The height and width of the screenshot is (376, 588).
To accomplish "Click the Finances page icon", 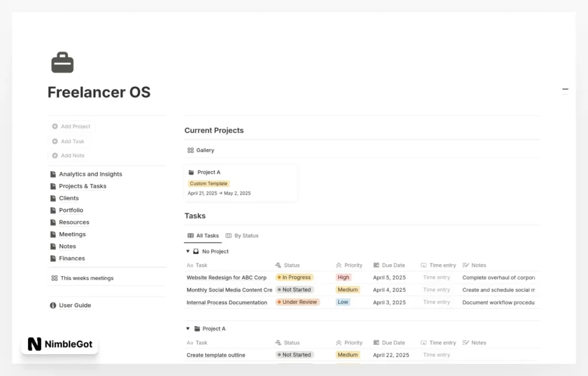I will point(53,258).
